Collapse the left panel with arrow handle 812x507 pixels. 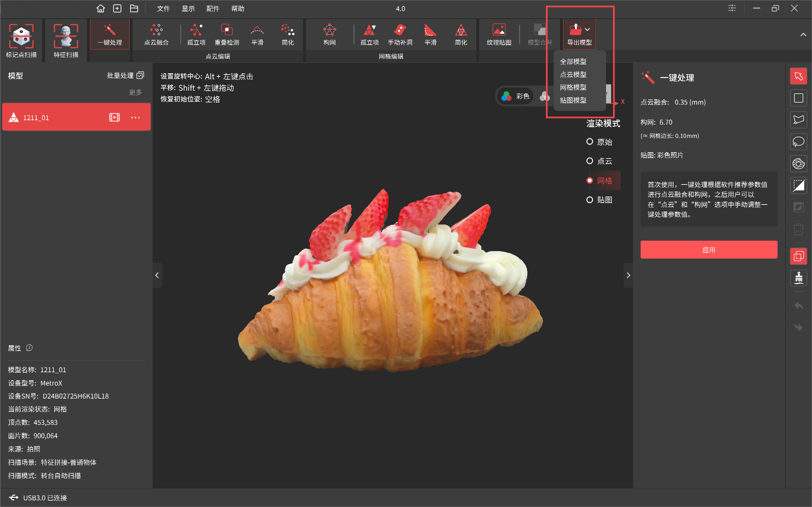[157, 275]
